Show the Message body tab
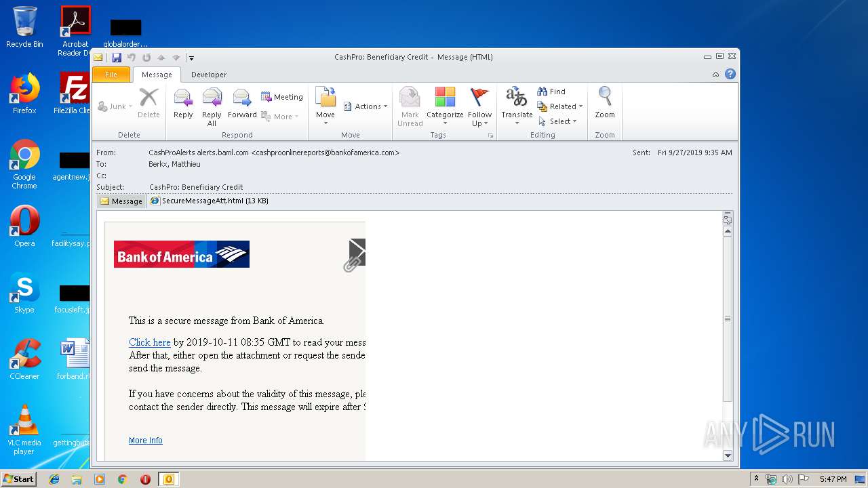 tap(121, 201)
